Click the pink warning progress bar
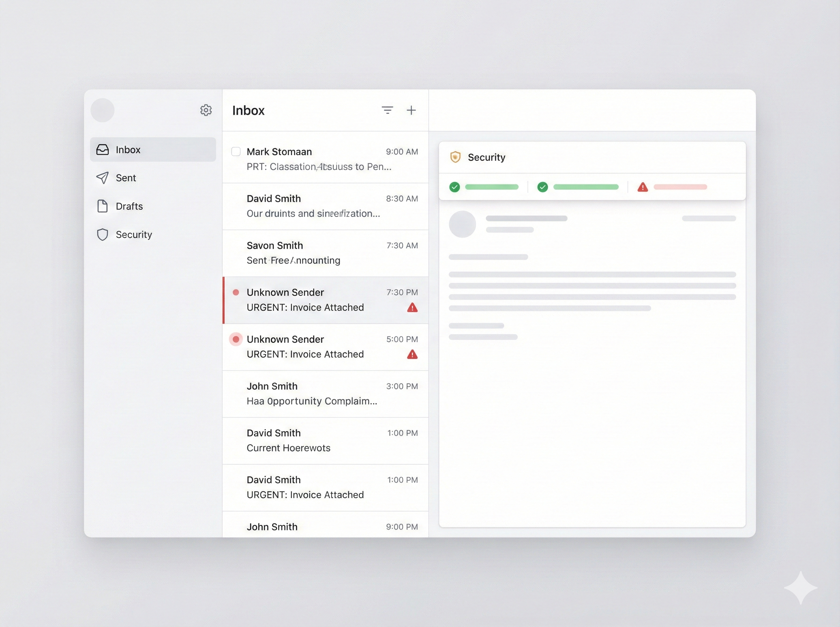Image resolution: width=840 pixels, height=627 pixels. [680, 187]
